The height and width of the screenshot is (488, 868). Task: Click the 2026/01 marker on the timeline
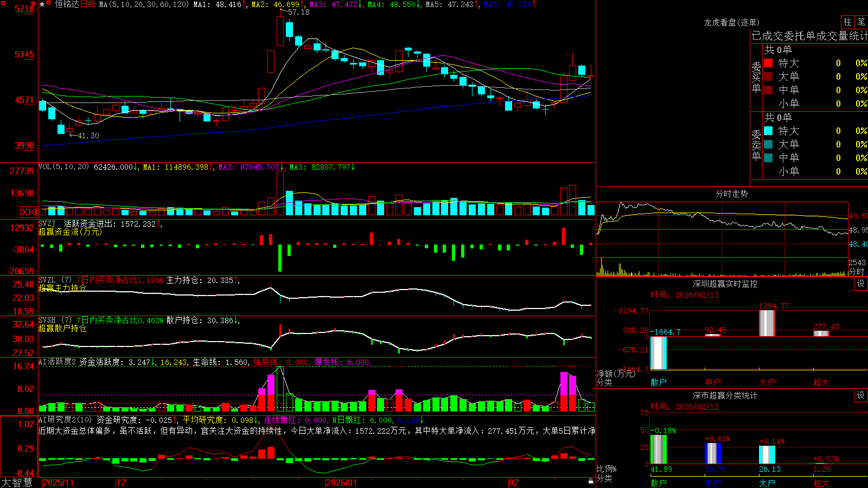[x=341, y=483]
